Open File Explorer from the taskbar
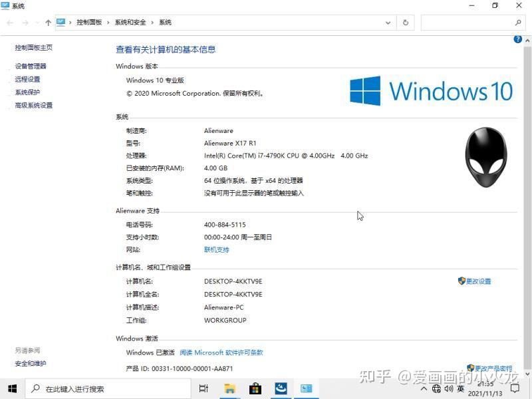 click(229, 388)
